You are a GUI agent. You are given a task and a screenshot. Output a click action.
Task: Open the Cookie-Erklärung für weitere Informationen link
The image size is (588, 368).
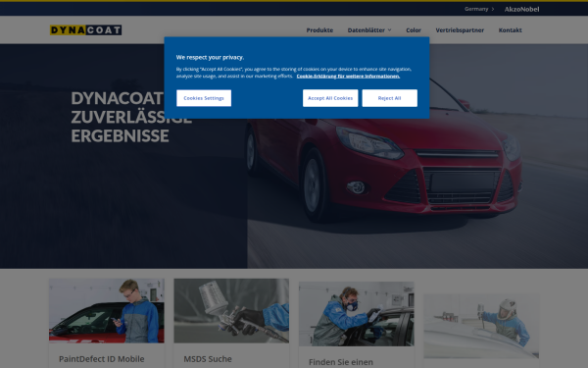pyautogui.click(x=348, y=77)
